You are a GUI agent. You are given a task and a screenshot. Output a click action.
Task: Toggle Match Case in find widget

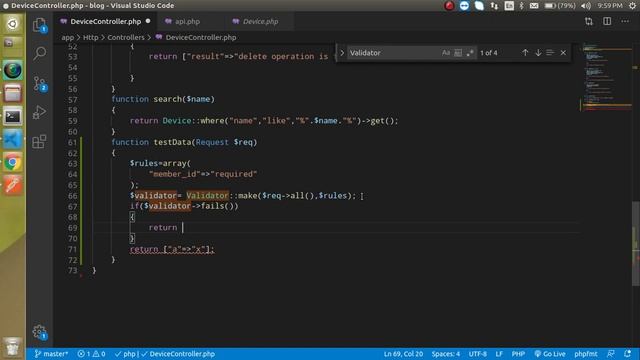pyautogui.click(x=446, y=53)
